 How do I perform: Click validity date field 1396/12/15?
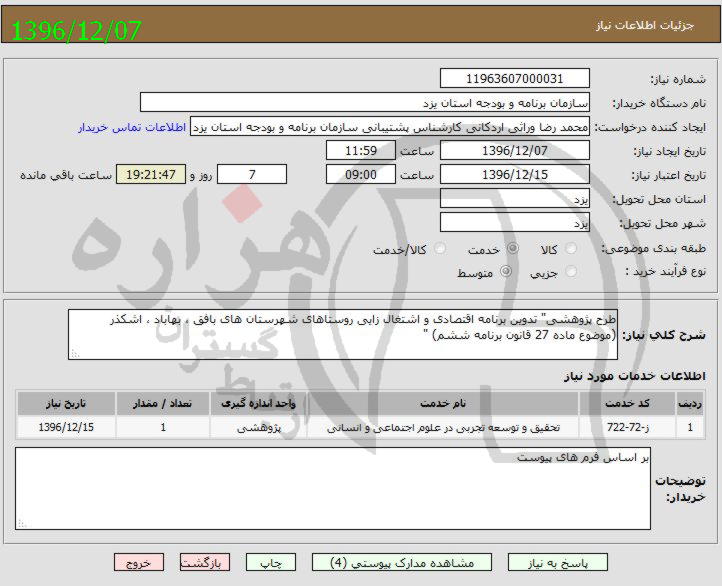515,174
